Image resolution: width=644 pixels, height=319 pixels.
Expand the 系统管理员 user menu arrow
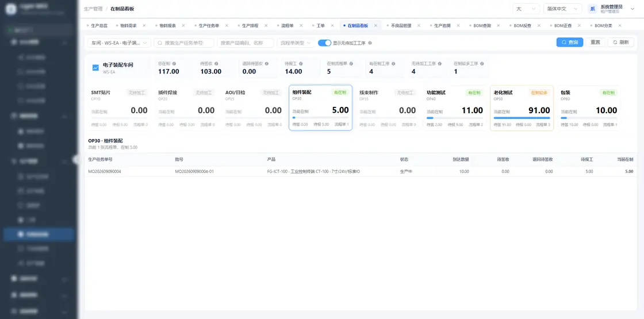tap(632, 9)
